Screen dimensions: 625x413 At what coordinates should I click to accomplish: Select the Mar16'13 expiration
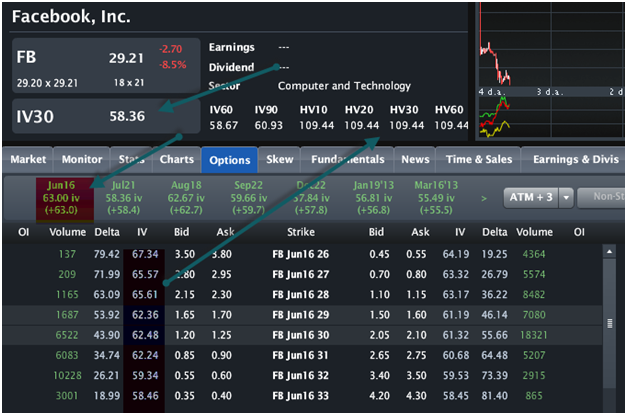pos(436,198)
